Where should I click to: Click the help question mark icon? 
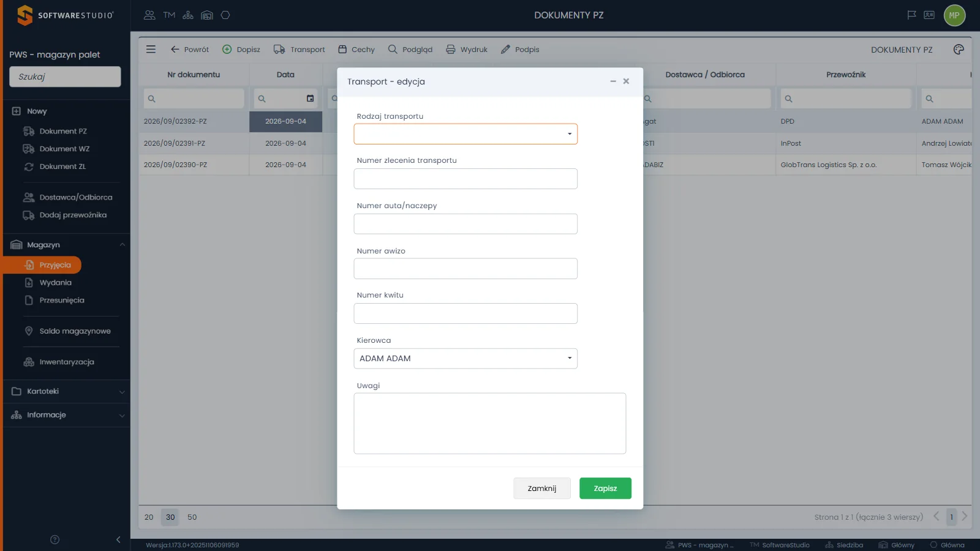(x=55, y=539)
